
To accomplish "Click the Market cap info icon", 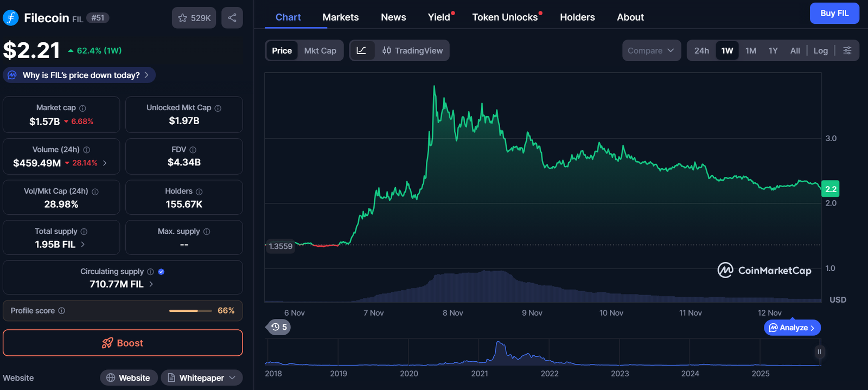I will coord(82,108).
